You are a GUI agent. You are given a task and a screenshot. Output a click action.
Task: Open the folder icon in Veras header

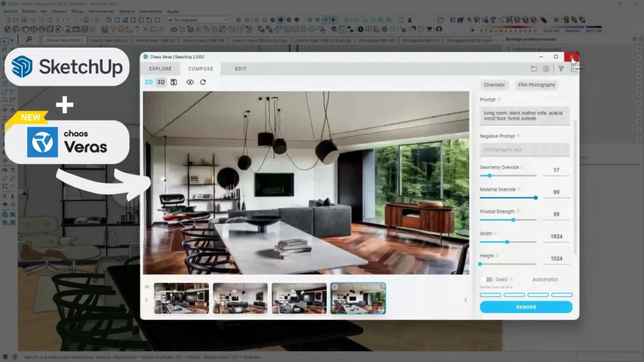coord(533,69)
